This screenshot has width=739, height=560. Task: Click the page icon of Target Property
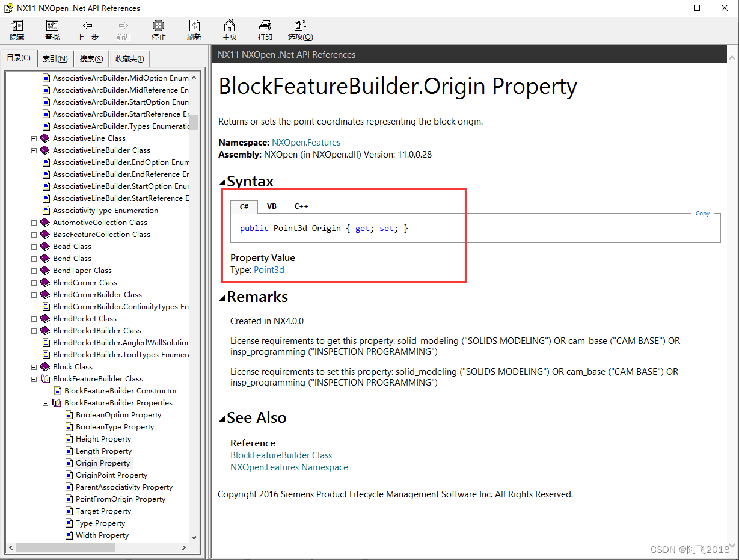point(70,511)
